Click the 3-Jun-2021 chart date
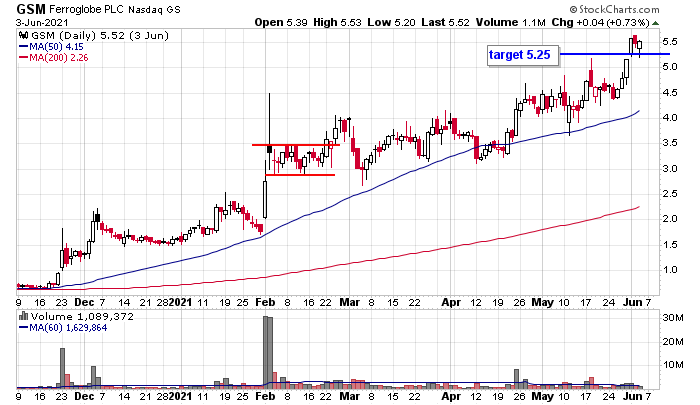Viewport: 700px width, 405px height. pyautogui.click(x=42, y=22)
